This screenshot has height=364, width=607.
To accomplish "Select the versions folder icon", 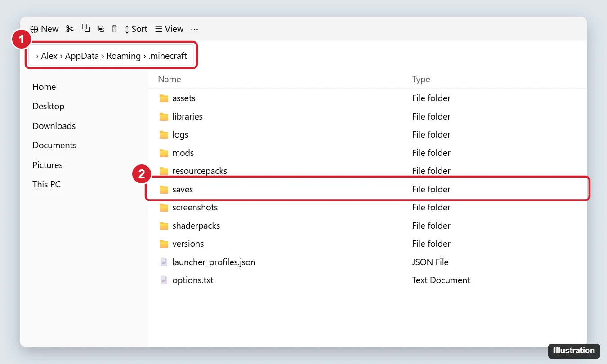I will 164,244.
